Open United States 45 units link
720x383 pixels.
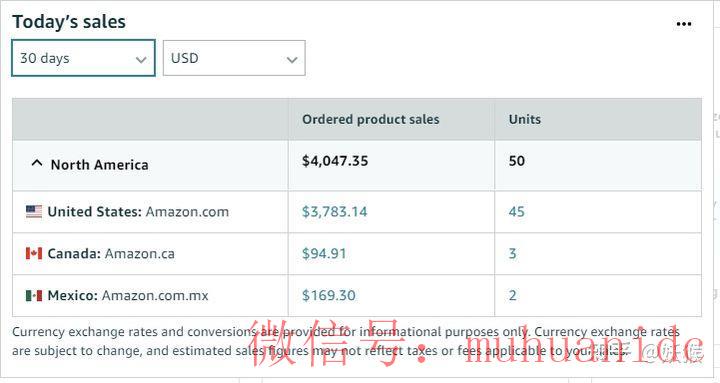517,212
